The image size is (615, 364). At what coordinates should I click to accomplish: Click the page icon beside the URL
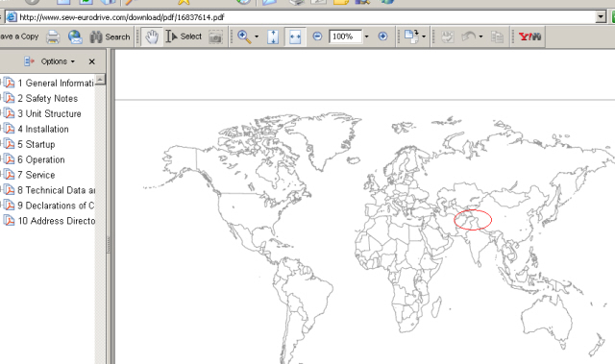pos(12,17)
